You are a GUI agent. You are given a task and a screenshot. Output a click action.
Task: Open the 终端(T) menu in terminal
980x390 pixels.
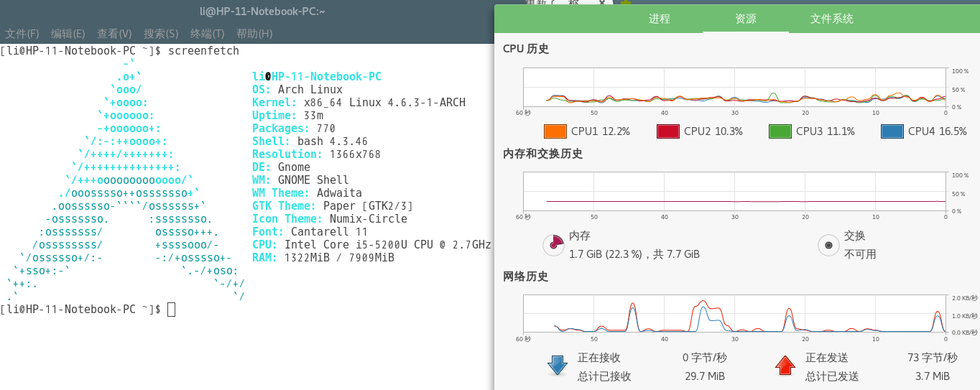(x=208, y=34)
